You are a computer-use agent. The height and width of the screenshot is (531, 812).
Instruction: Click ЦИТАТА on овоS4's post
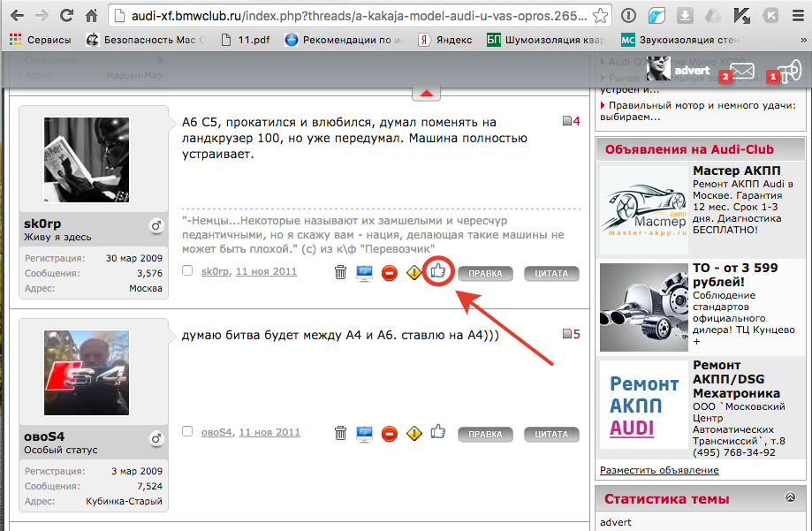click(551, 434)
